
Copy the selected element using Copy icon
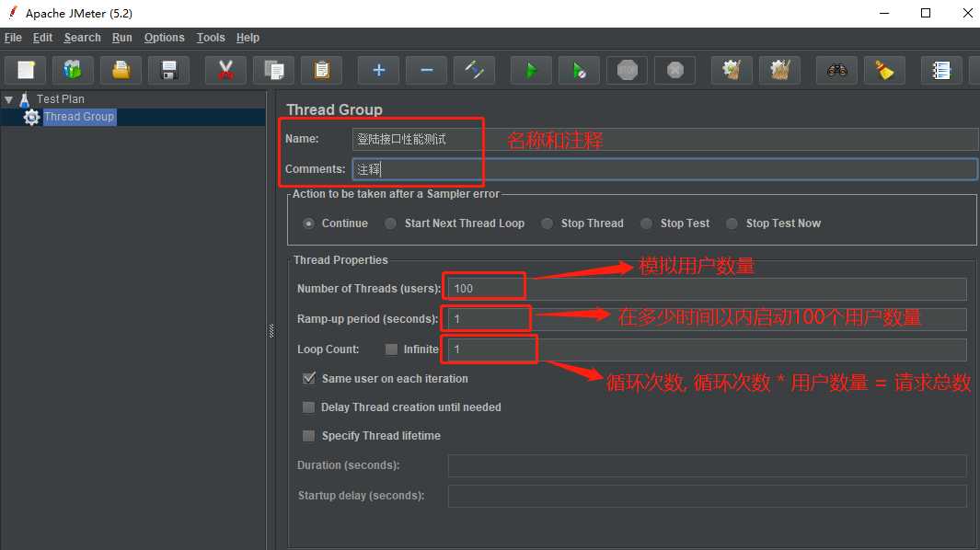(x=273, y=70)
